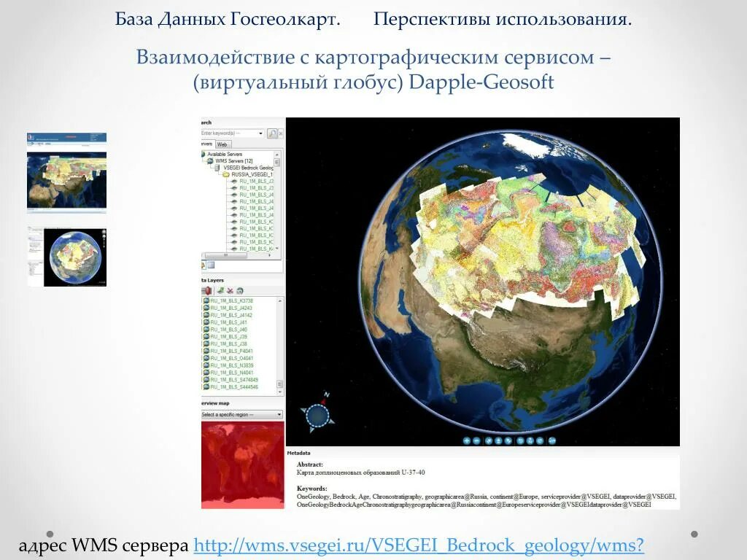Viewport: 747px width, 560px height.
Task: Click the globe icon of layer RU_1M_BLS_K3738
Action: click(206, 301)
